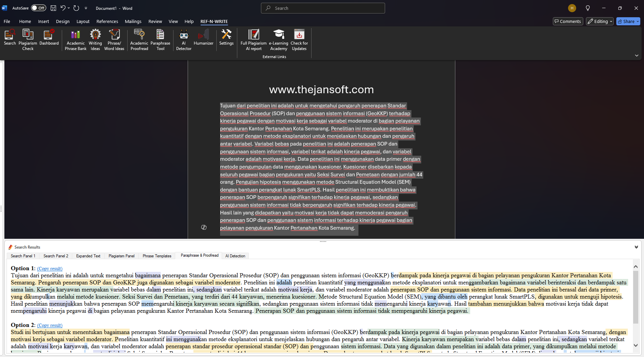Open the Editing mode dropdown

[600, 21]
